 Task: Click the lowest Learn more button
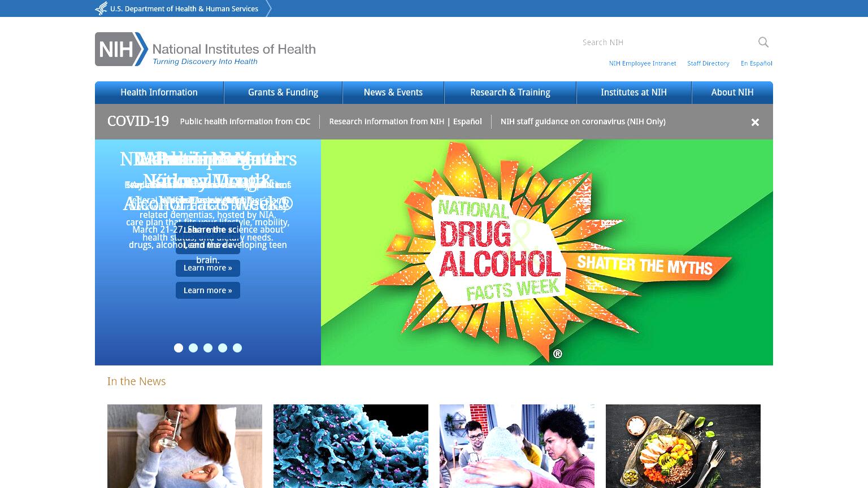(x=208, y=290)
